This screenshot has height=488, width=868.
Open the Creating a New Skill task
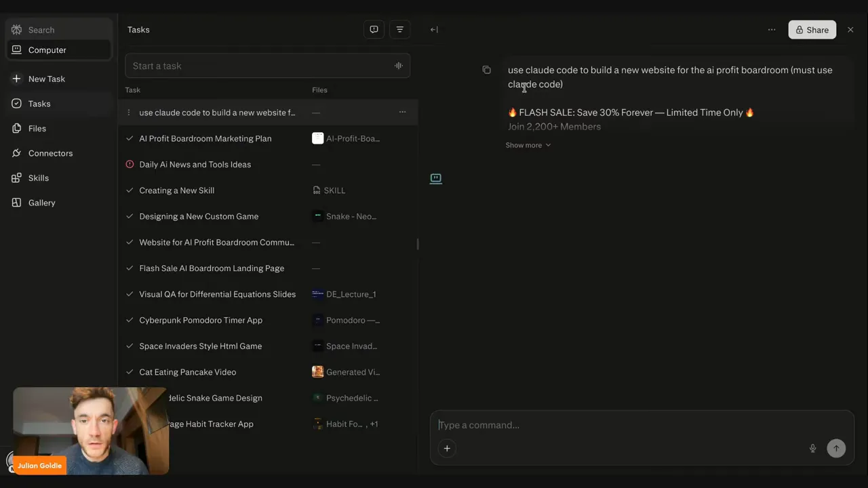pyautogui.click(x=177, y=190)
